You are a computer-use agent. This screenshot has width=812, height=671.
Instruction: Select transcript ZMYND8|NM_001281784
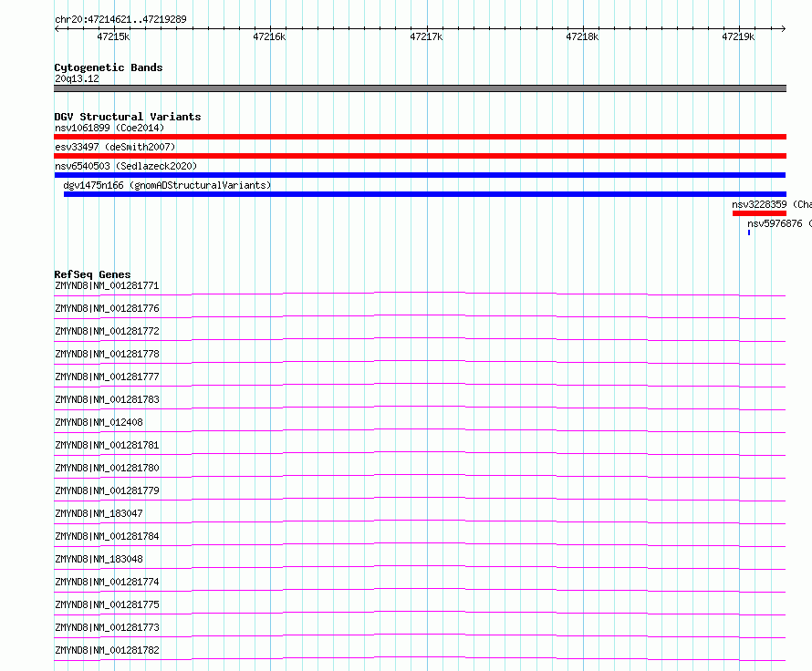click(107, 536)
